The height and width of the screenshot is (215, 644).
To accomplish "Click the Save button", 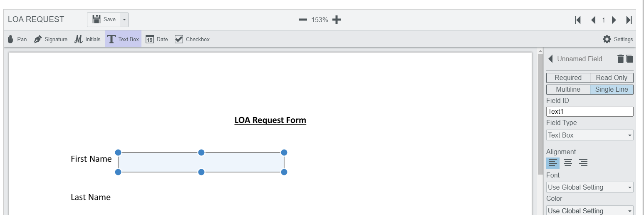I will [104, 20].
